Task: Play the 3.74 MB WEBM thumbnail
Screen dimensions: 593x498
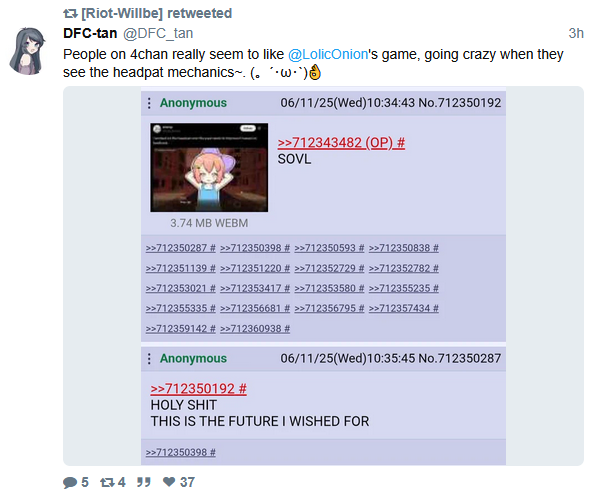Action: pos(209,167)
